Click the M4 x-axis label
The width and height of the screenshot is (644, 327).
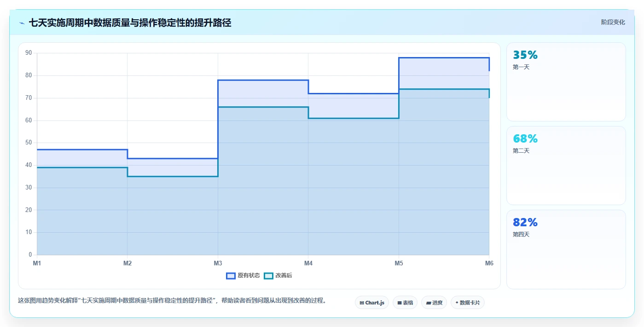click(308, 263)
